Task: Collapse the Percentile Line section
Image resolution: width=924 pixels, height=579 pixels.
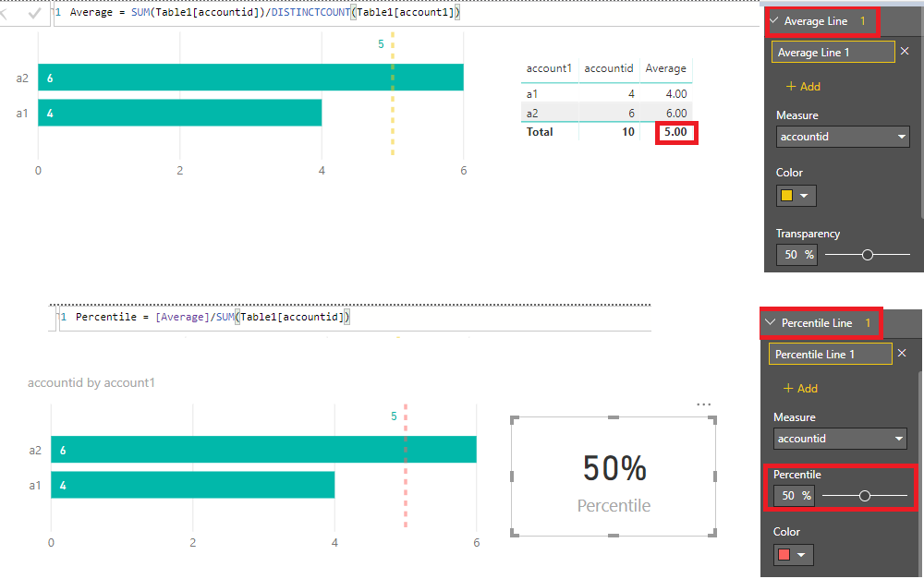Action: (x=770, y=322)
